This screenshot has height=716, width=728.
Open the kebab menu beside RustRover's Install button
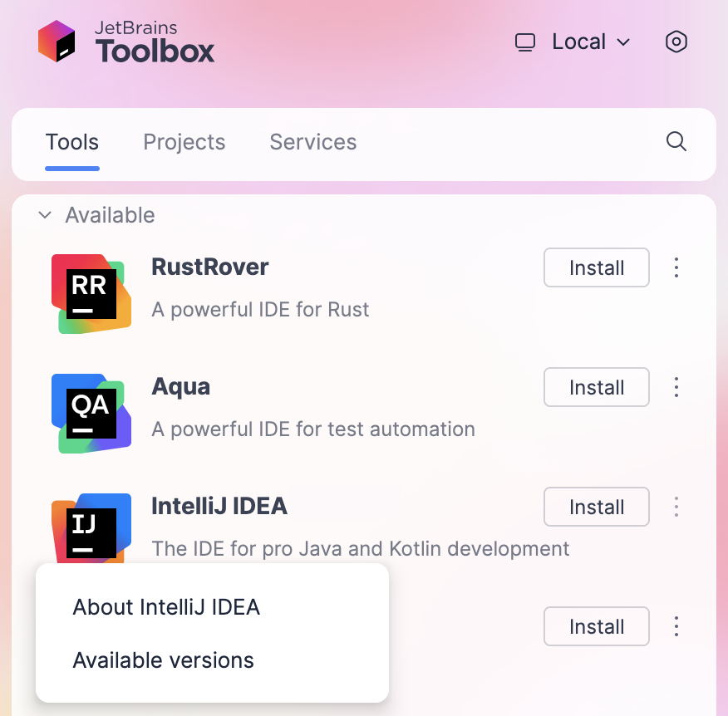[x=676, y=267]
